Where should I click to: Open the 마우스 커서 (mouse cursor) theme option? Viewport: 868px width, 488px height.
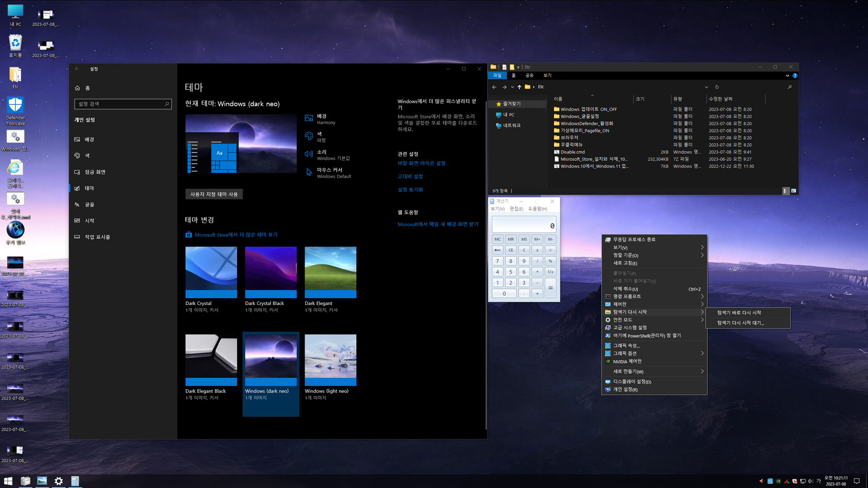pyautogui.click(x=328, y=173)
